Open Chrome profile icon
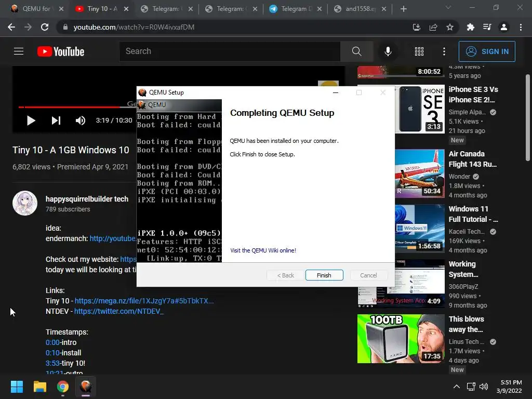The image size is (532, 399). coord(504,27)
